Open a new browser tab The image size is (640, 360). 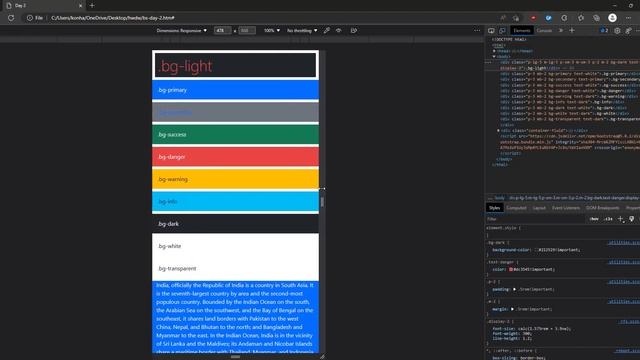coord(92,6)
